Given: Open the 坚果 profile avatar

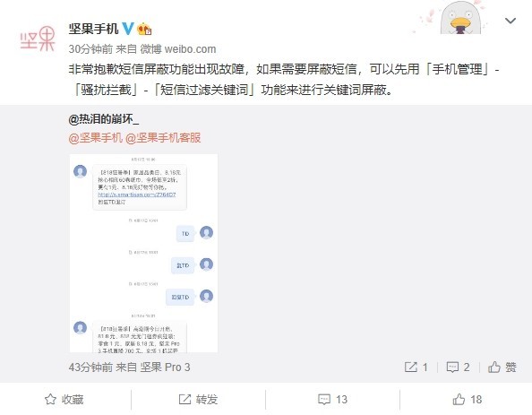Looking at the screenshot, I should 38,39.
